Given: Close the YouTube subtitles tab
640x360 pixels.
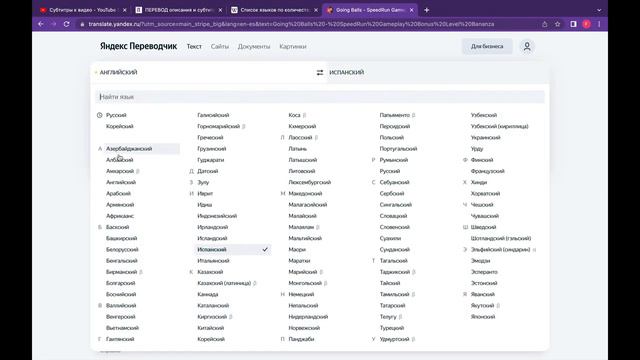Looking at the screenshot, I should tap(124, 10).
